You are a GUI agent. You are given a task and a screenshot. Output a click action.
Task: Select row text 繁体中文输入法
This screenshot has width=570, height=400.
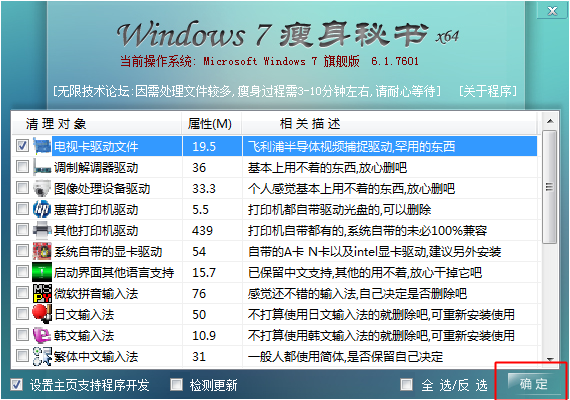click(96, 357)
